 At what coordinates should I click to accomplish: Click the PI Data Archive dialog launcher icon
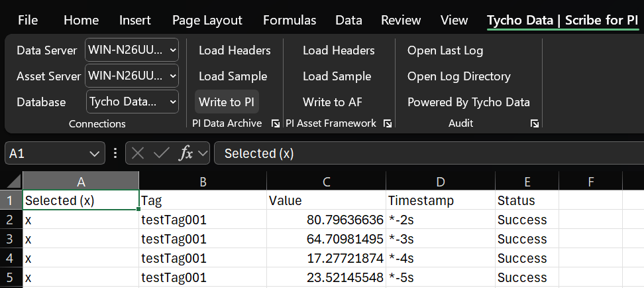tap(275, 123)
